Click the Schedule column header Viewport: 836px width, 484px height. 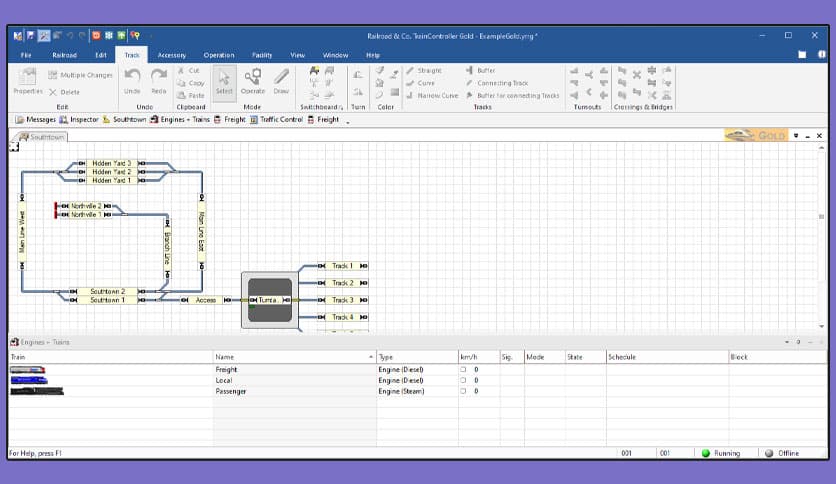667,357
